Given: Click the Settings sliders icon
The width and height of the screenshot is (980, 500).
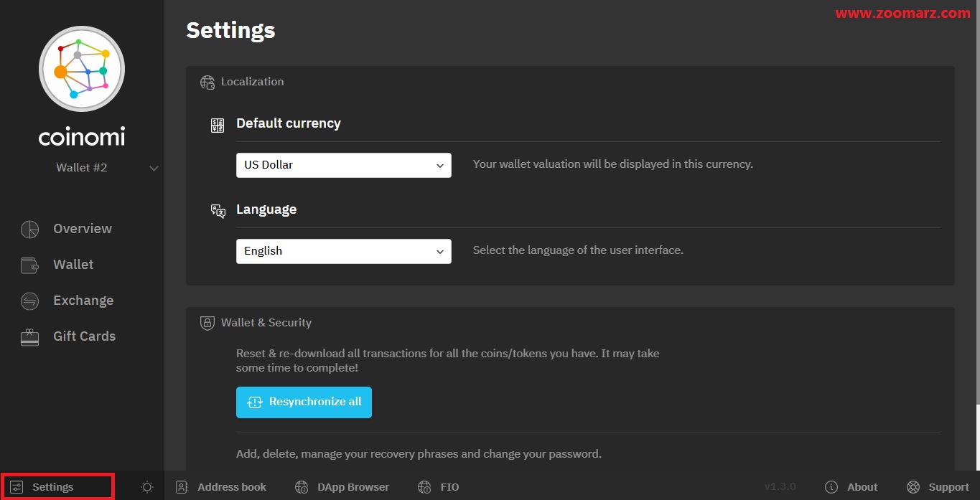Looking at the screenshot, I should [17, 487].
